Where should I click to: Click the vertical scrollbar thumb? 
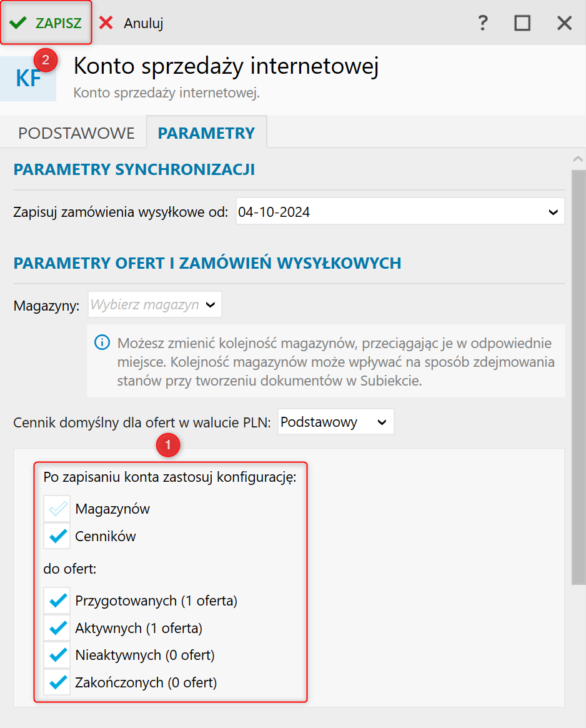578,375
